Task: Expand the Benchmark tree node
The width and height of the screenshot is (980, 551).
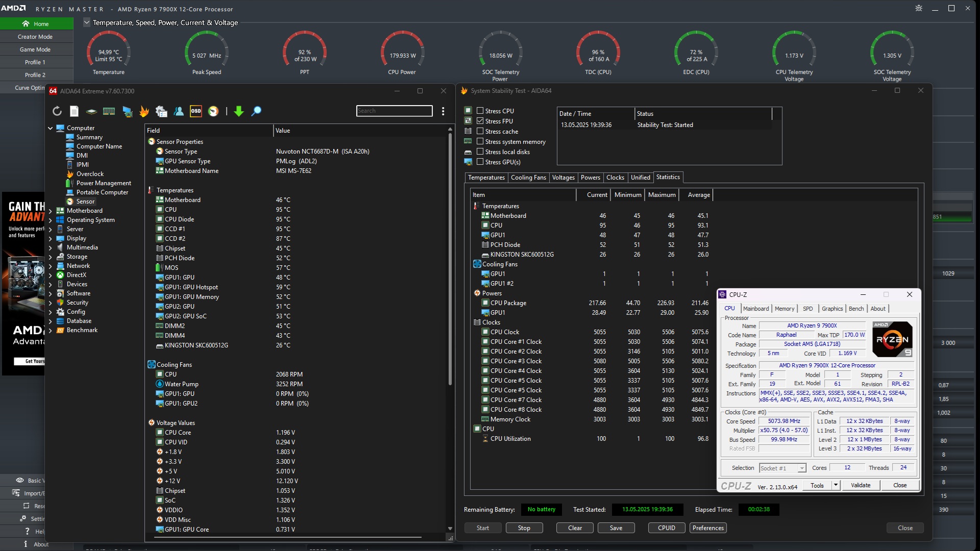Action: coord(50,330)
